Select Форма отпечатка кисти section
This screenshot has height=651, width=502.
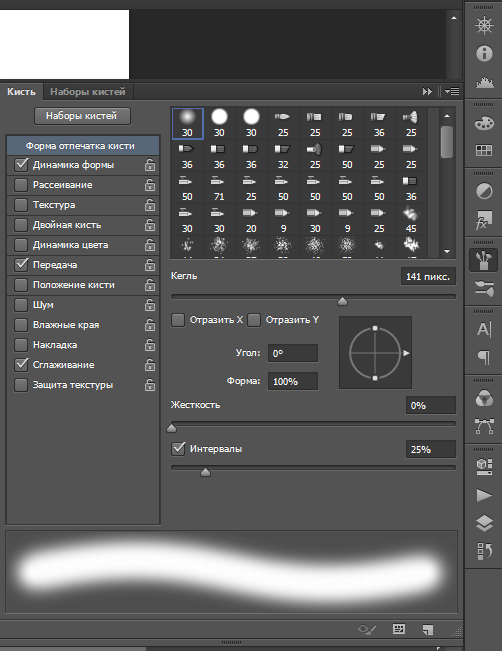(83, 146)
